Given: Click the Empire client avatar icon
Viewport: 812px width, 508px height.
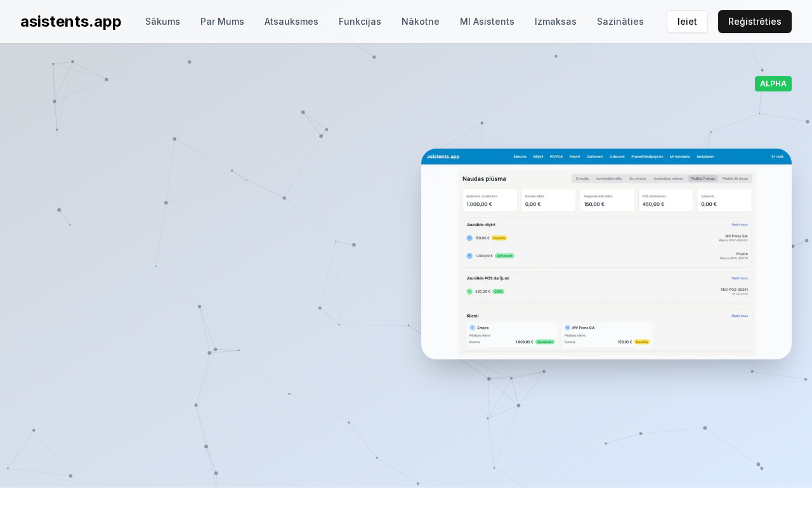Looking at the screenshot, I should (x=473, y=328).
